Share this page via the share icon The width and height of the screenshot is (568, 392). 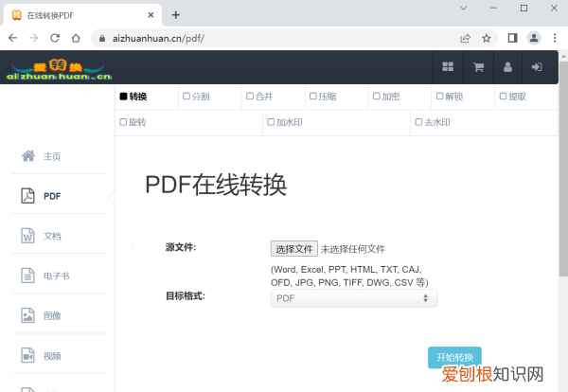465,38
